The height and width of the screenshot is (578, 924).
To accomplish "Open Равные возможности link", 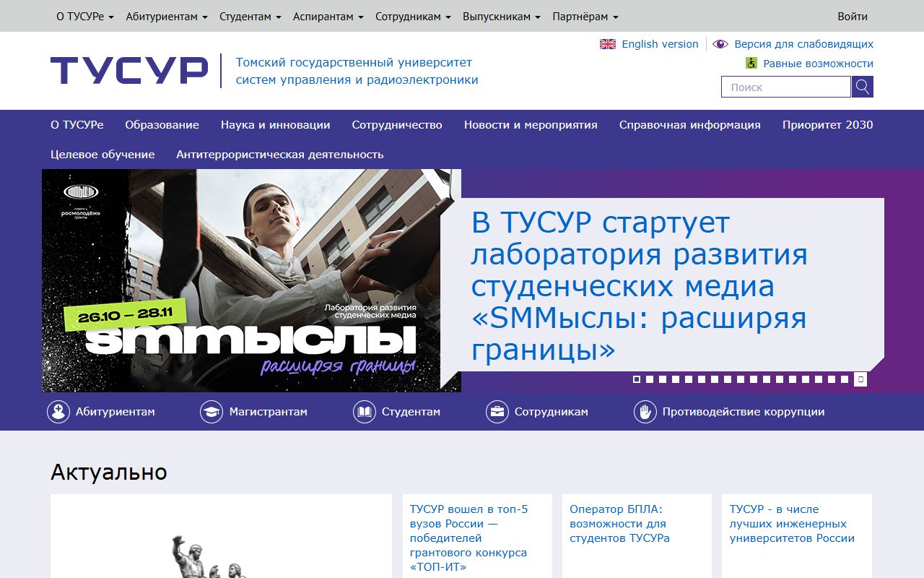I will 818,64.
